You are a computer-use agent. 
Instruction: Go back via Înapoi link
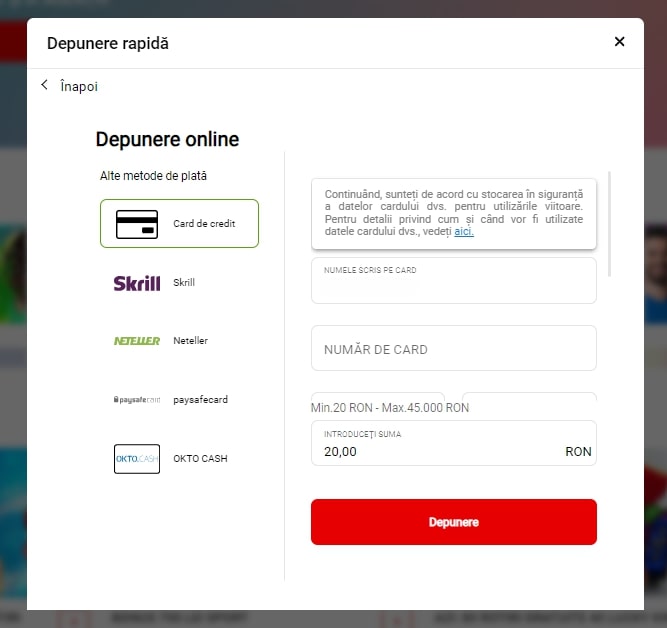[79, 86]
